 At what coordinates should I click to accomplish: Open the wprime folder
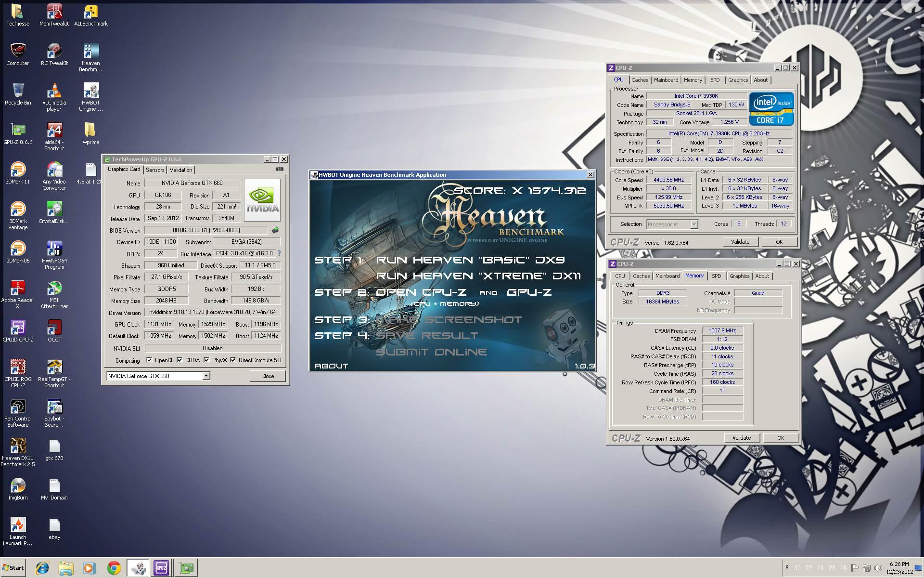pos(91,133)
